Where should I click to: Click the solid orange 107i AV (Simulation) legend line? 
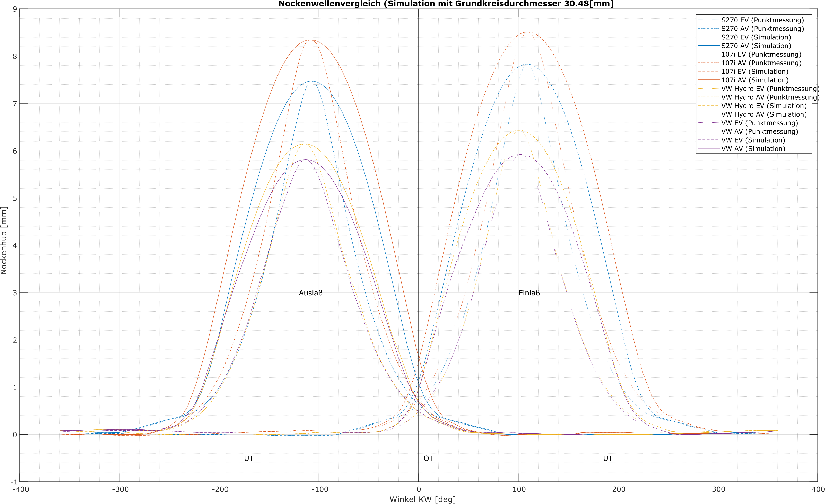click(708, 80)
